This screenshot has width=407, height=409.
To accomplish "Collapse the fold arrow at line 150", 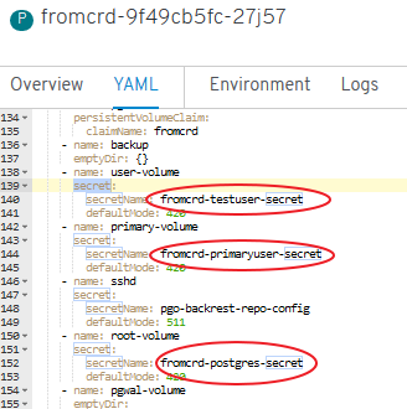I will (x=25, y=336).
